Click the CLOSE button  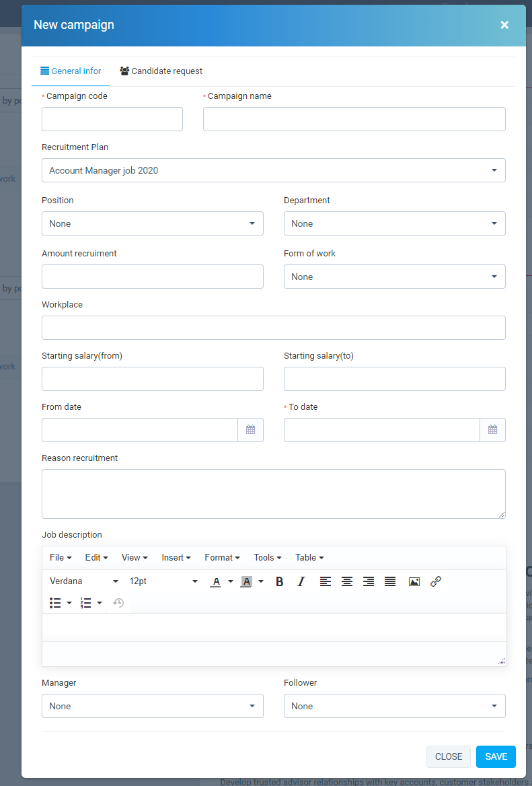(x=448, y=756)
